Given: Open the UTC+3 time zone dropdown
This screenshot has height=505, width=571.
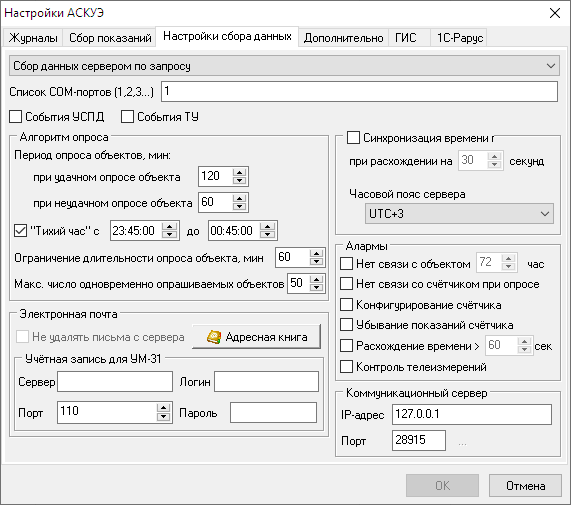Looking at the screenshot, I should click(x=459, y=213).
